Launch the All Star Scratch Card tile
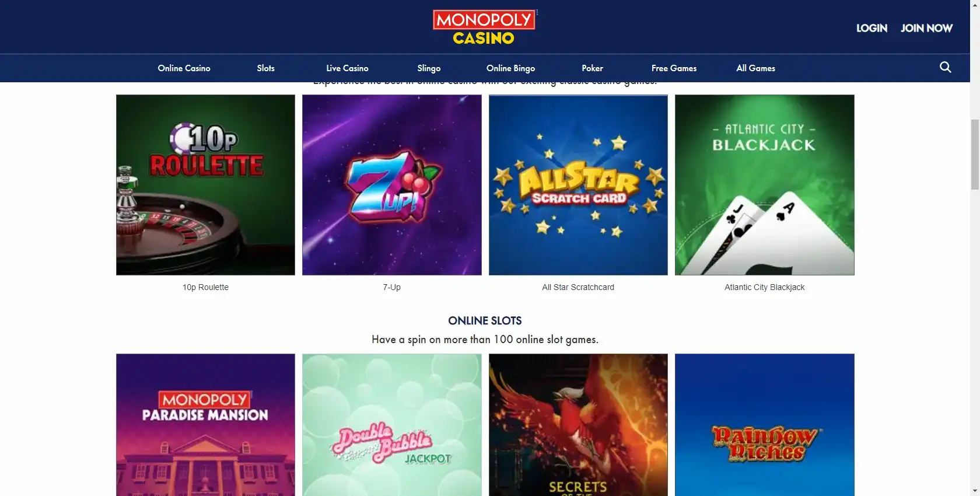 pos(578,185)
